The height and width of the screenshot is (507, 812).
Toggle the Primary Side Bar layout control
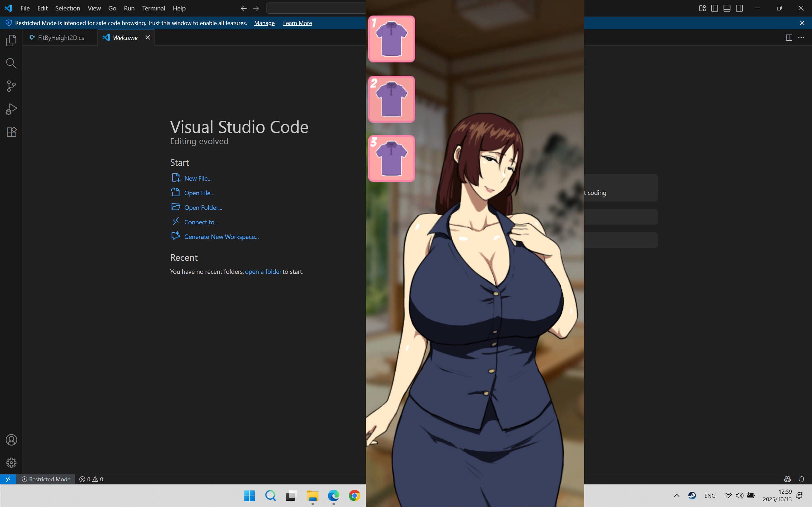pyautogui.click(x=714, y=8)
